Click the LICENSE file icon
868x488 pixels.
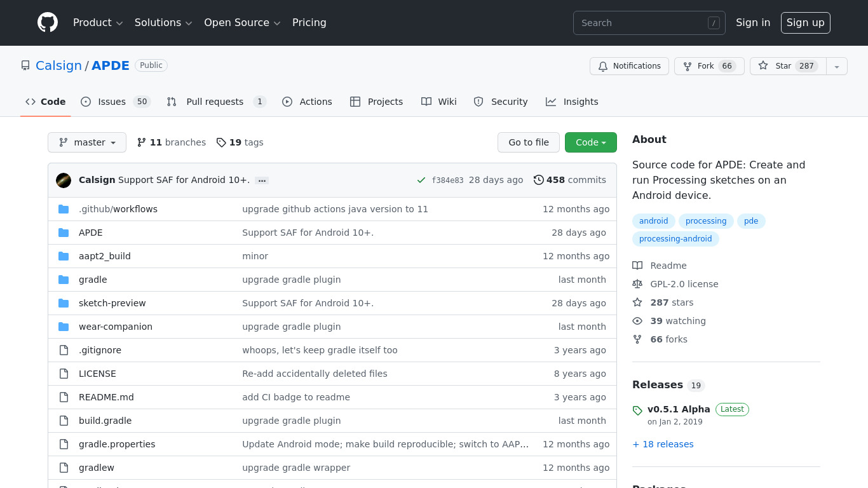pos(64,374)
